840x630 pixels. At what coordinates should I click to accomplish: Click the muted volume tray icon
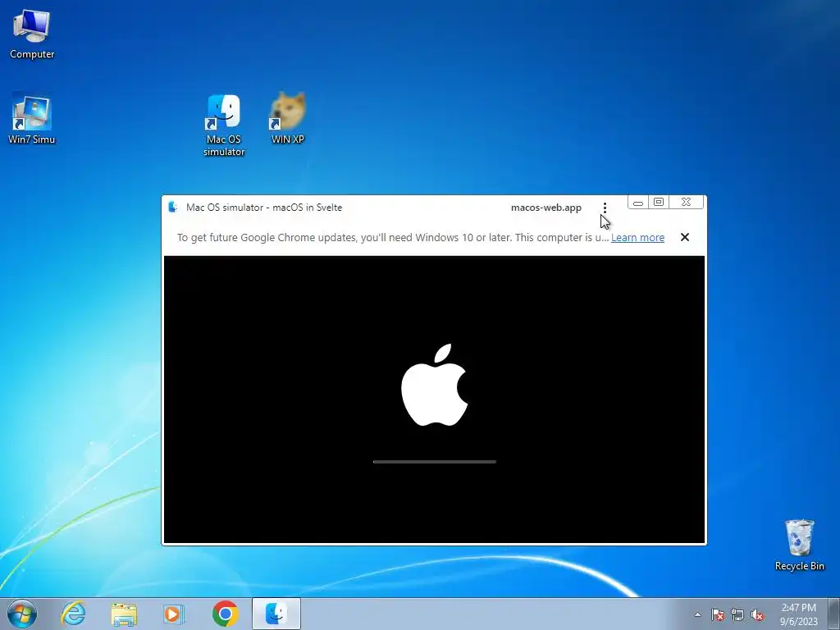(757, 614)
